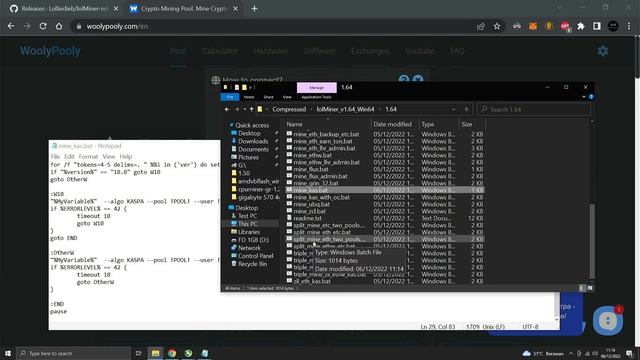
Task: Click the Explorer file list vertical scrollbar
Action: pos(592,242)
